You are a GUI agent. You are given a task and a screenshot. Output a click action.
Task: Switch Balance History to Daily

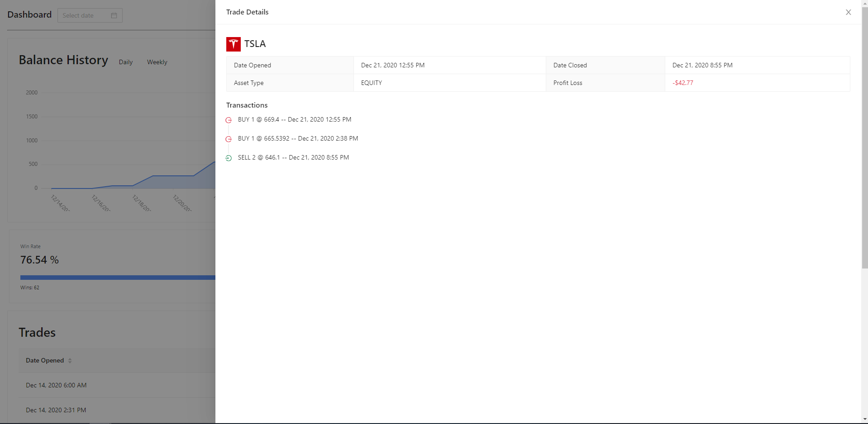125,62
